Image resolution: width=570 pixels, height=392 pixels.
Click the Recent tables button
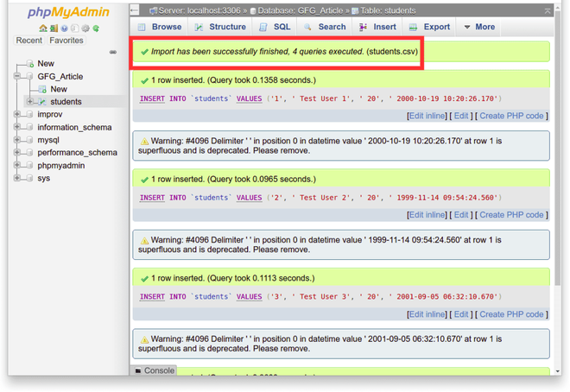coord(29,41)
